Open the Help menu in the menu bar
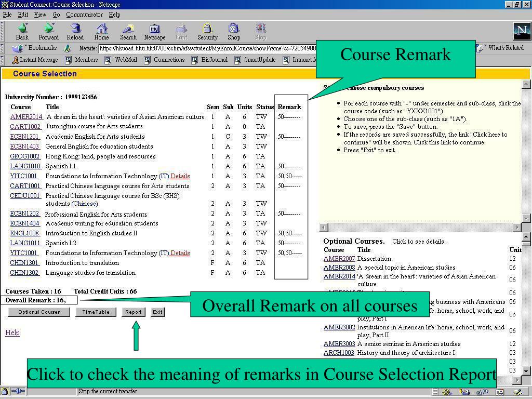The width and height of the screenshot is (532, 399). 114,15
